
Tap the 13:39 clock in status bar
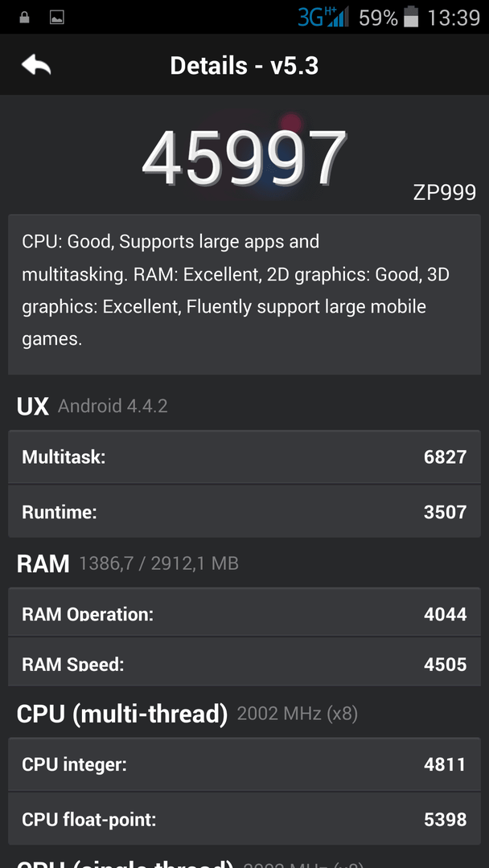pos(454,18)
